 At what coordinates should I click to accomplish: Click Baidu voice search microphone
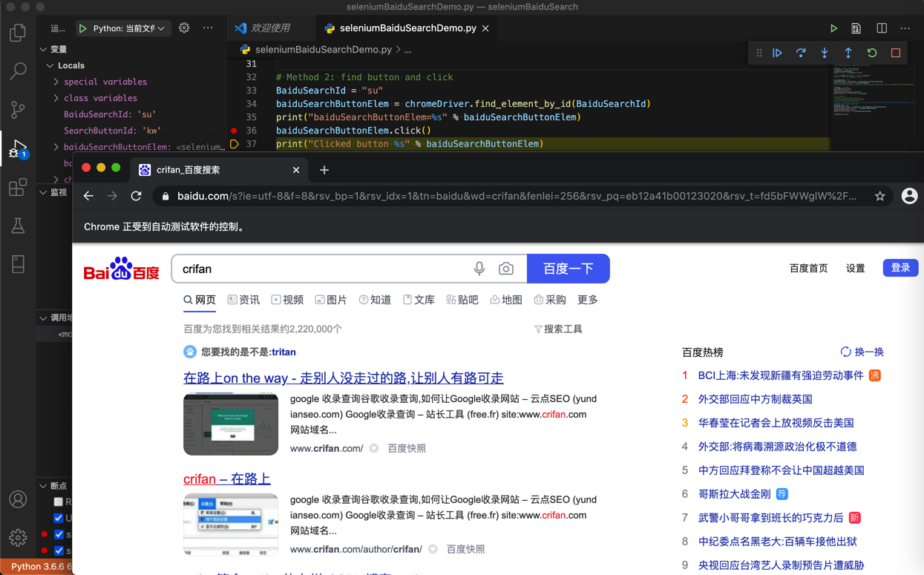pyautogui.click(x=479, y=269)
